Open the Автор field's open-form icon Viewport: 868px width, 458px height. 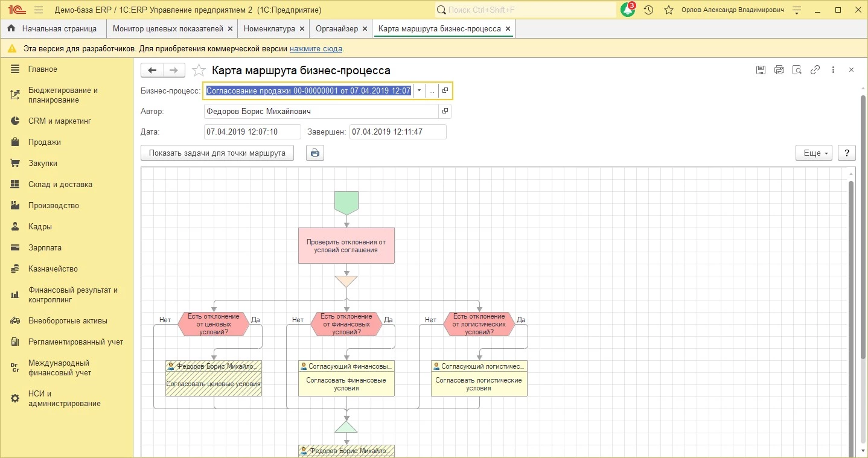(445, 111)
